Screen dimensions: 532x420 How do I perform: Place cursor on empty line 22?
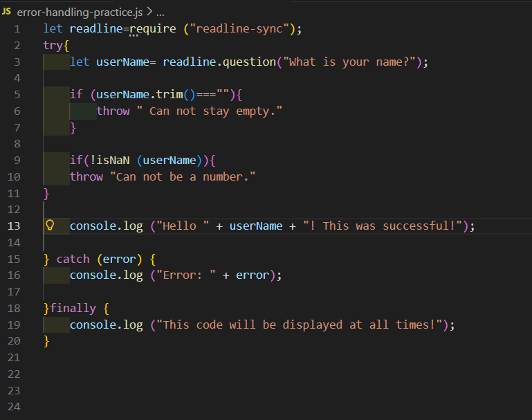208,374
